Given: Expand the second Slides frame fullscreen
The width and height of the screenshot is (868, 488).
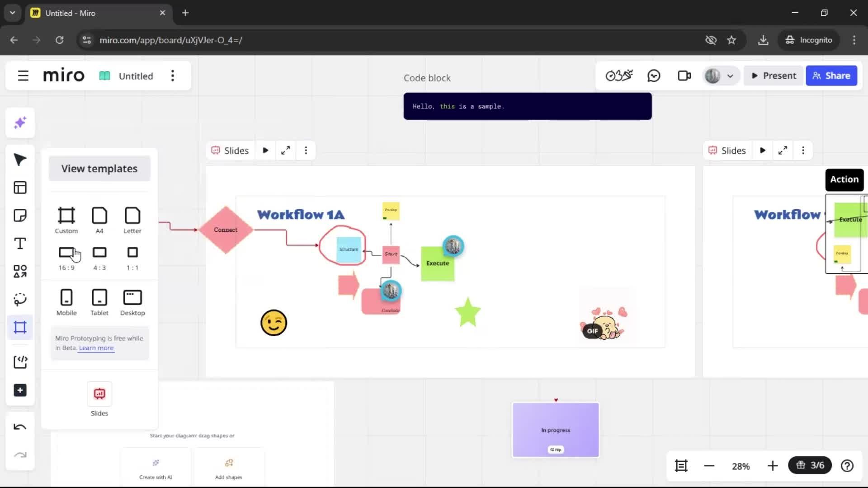Looking at the screenshot, I should [x=783, y=150].
